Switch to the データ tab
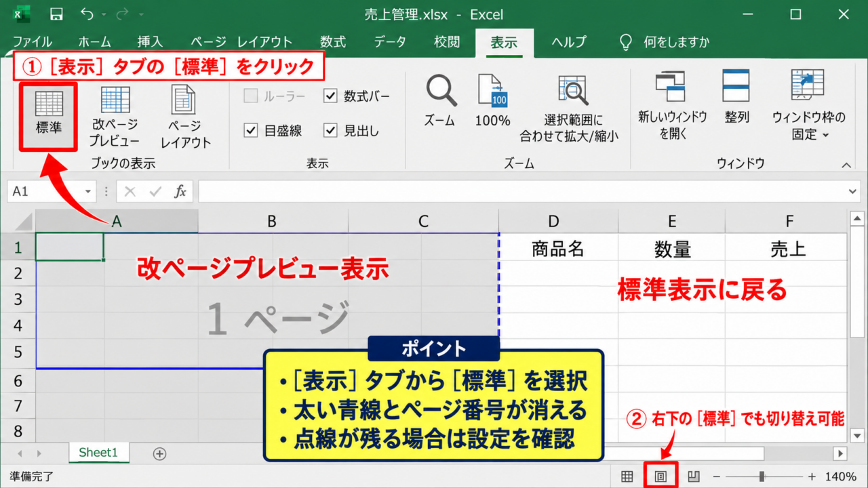Image resolution: width=868 pixels, height=488 pixels. tap(390, 42)
